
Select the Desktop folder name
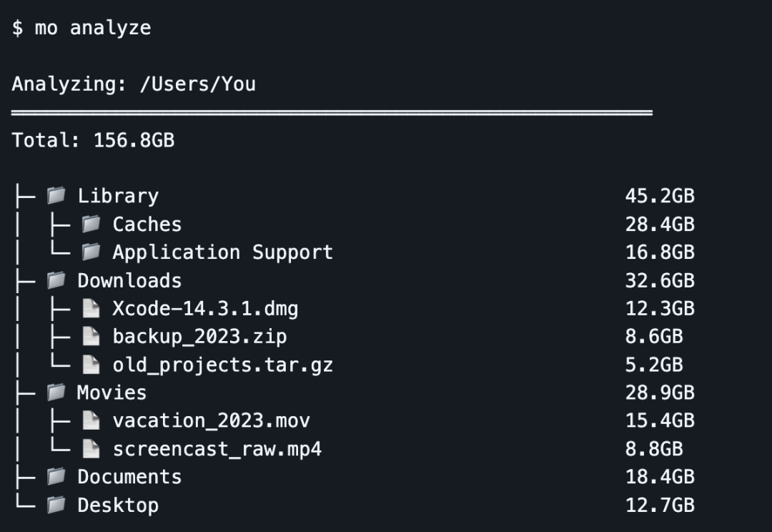(x=118, y=506)
